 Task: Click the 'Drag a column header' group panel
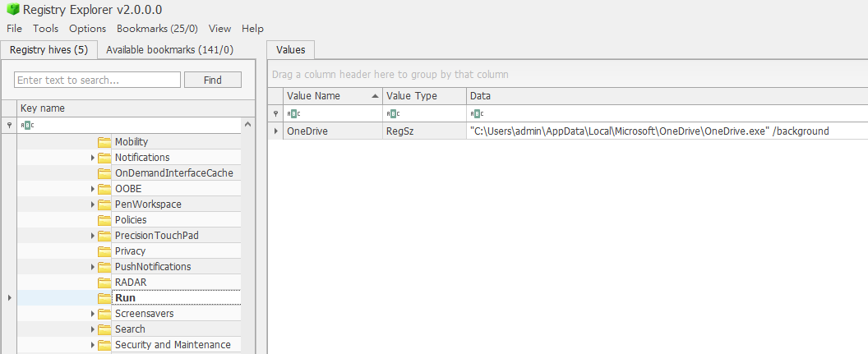[567, 74]
